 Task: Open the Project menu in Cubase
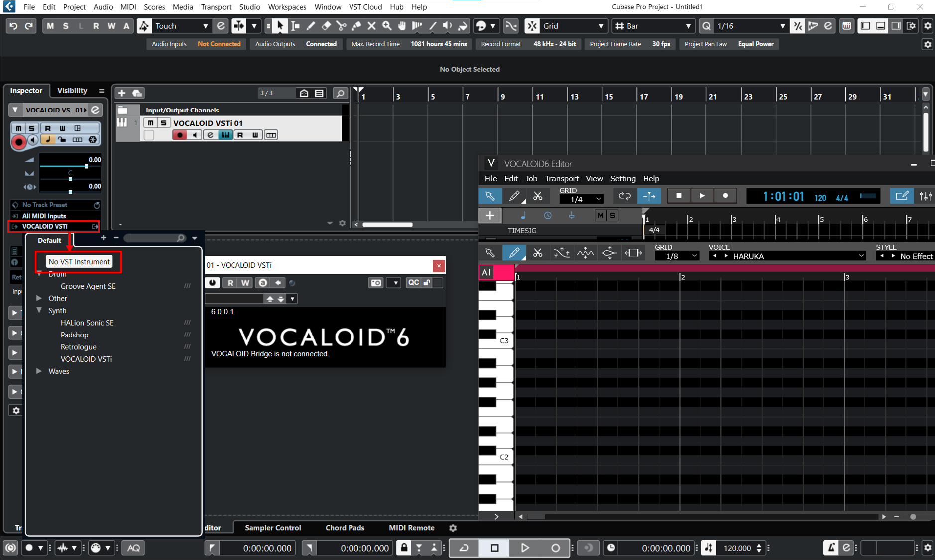point(74,7)
